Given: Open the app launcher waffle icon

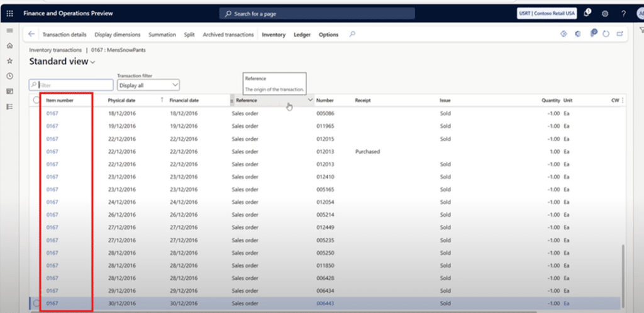Looking at the screenshot, I should click(10, 14).
